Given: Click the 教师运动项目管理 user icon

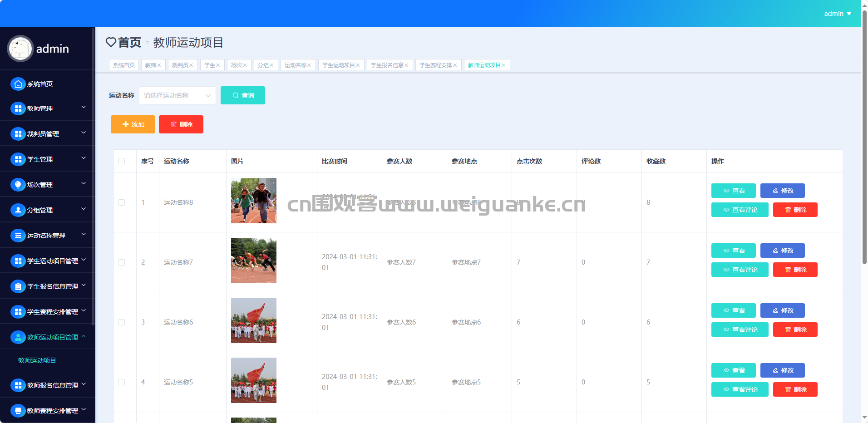Looking at the screenshot, I should click(18, 337).
